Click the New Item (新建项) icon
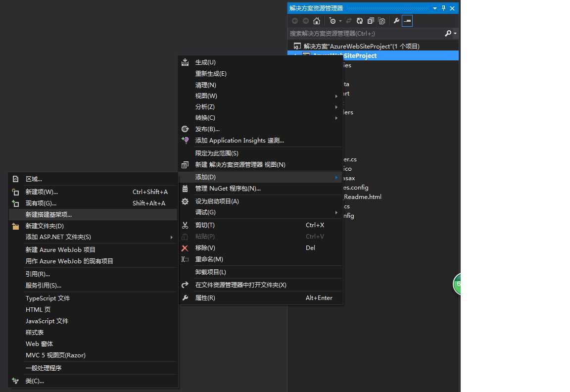This screenshot has width=570, height=392. pos(15,192)
